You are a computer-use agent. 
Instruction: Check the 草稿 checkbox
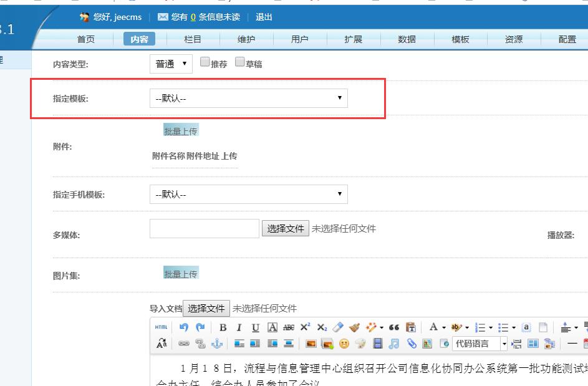point(239,62)
